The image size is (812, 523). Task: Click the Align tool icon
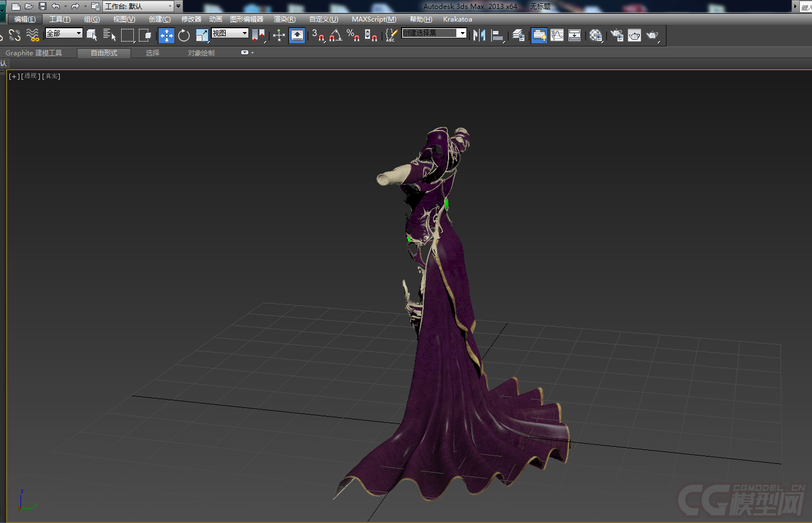(498, 35)
